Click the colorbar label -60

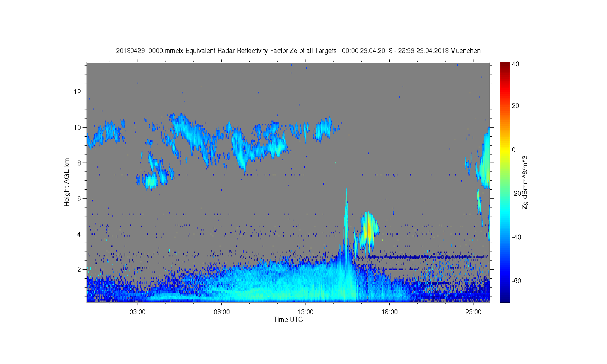click(516, 281)
